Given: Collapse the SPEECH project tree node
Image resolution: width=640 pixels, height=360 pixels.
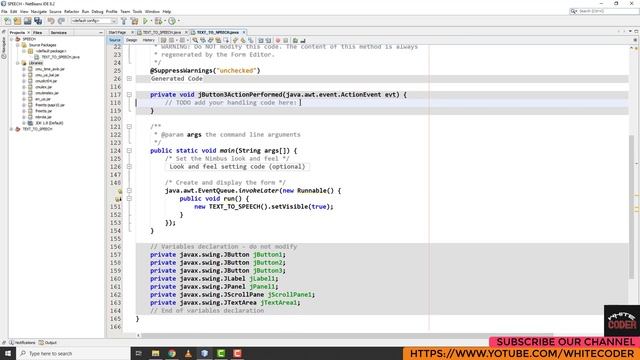Looking at the screenshot, I should point(11,39).
